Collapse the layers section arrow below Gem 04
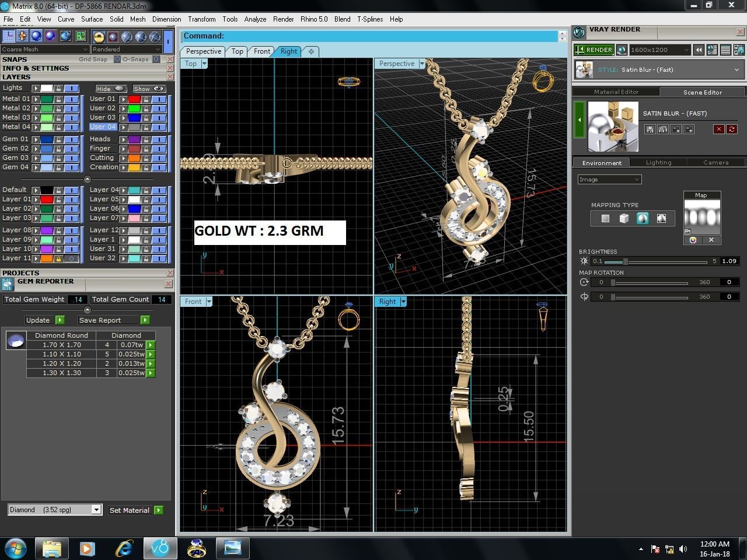Viewport: 747px width, 560px height. coord(87,179)
